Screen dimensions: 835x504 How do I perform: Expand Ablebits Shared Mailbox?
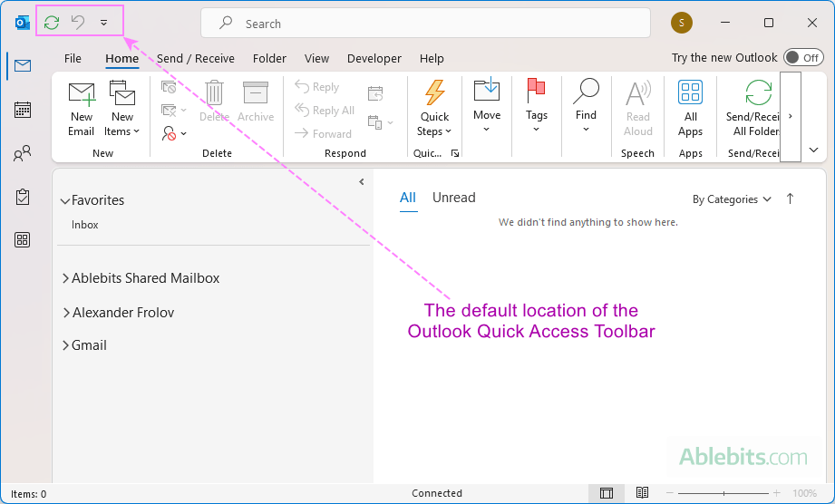[x=65, y=278]
